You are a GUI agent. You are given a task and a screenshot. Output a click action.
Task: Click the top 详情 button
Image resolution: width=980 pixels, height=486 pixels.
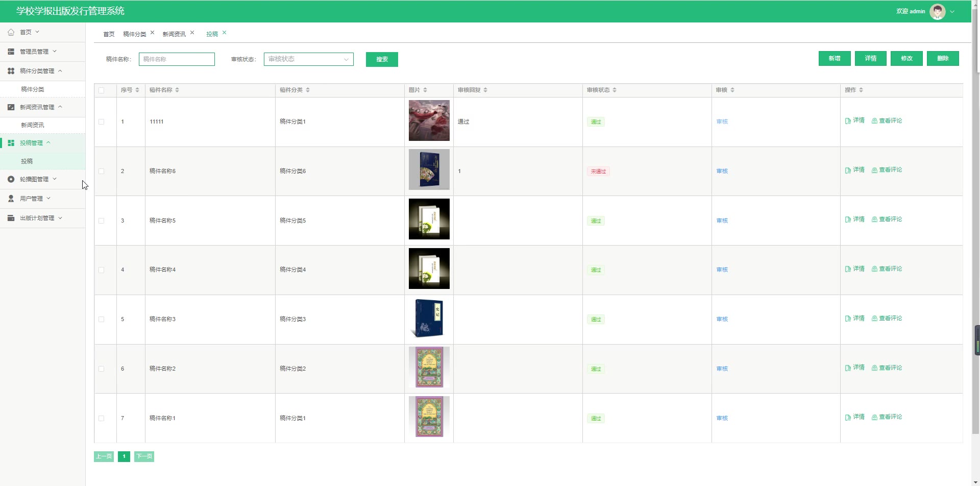click(871, 58)
